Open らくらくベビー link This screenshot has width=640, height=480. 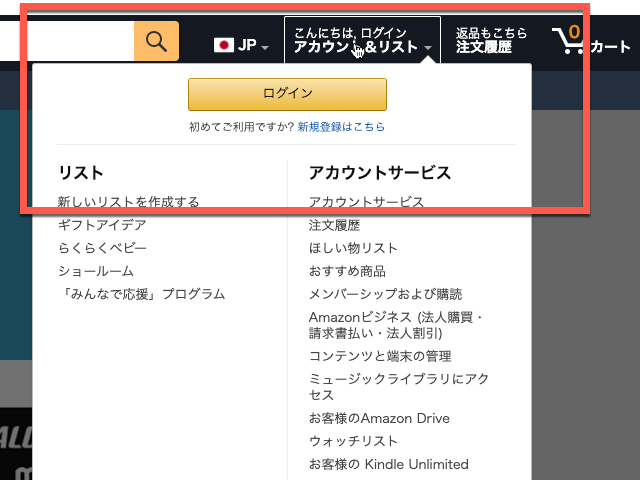[x=102, y=248]
